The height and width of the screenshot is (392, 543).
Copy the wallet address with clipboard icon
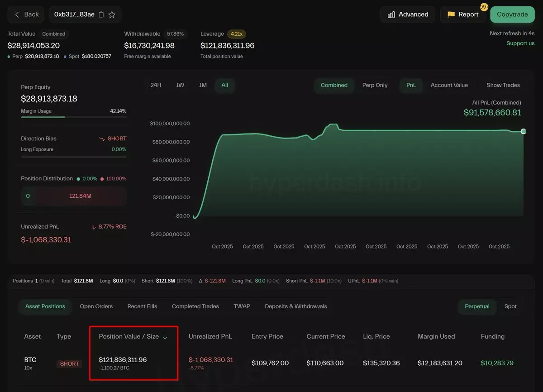point(101,14)
